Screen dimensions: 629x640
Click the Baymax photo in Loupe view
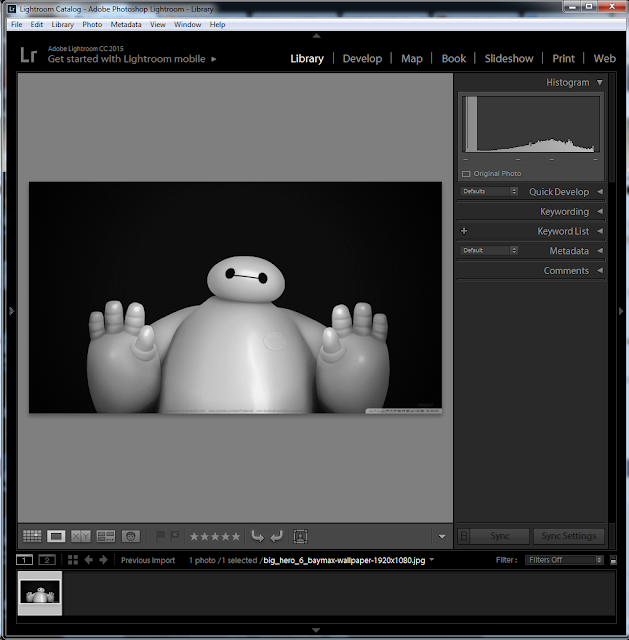[x=235, y=298]
